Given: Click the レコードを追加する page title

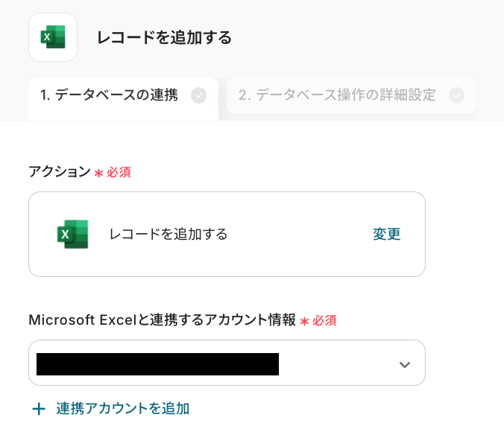Looking at the screenshot, I should 164,37.
